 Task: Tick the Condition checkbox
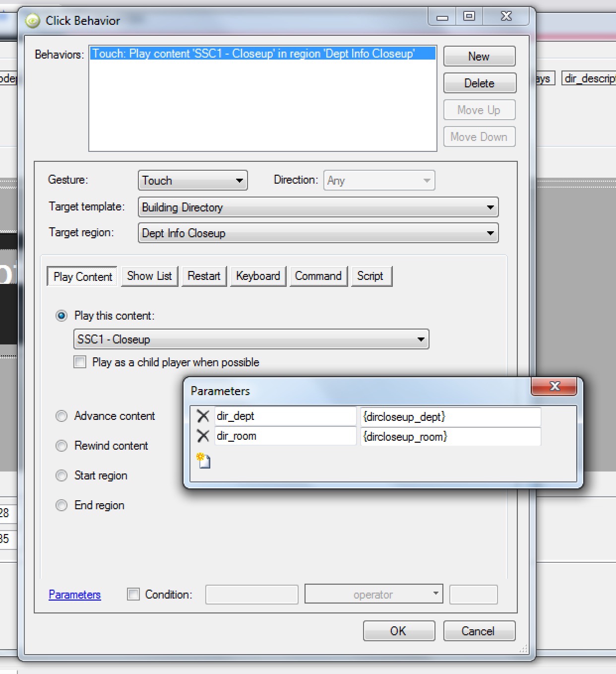(x=133, y=594)
